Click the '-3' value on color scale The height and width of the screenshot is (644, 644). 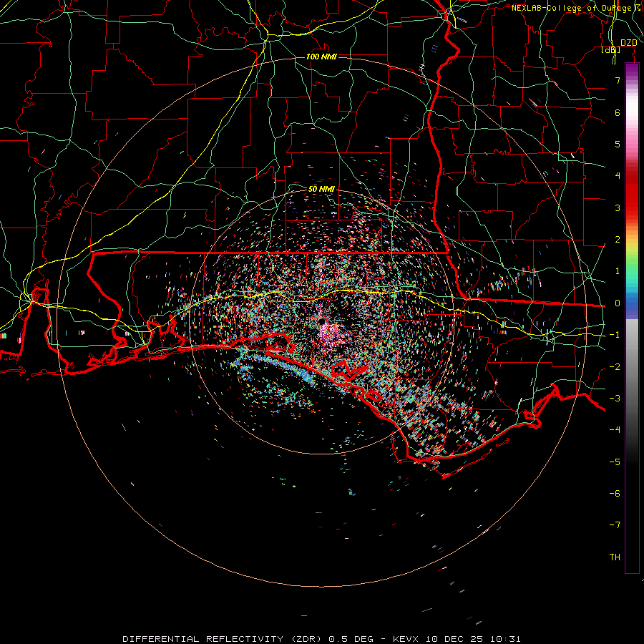coord(615,399)
